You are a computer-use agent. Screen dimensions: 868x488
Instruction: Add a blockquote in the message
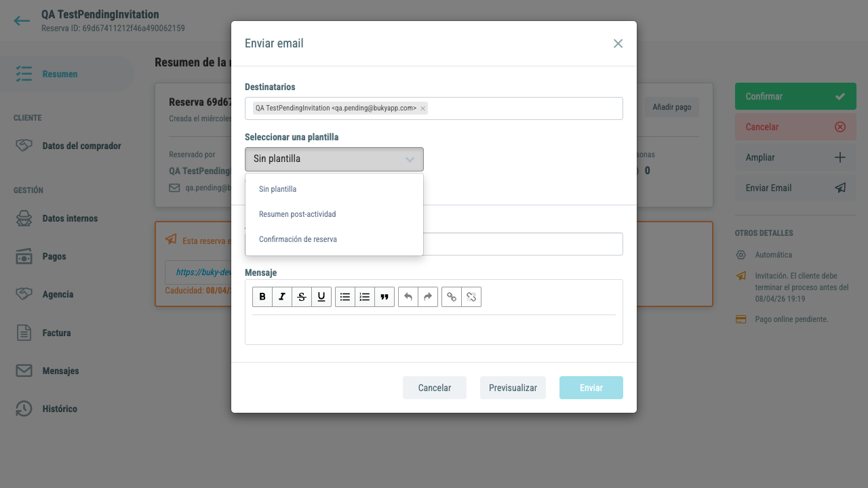tap(384, 297)
